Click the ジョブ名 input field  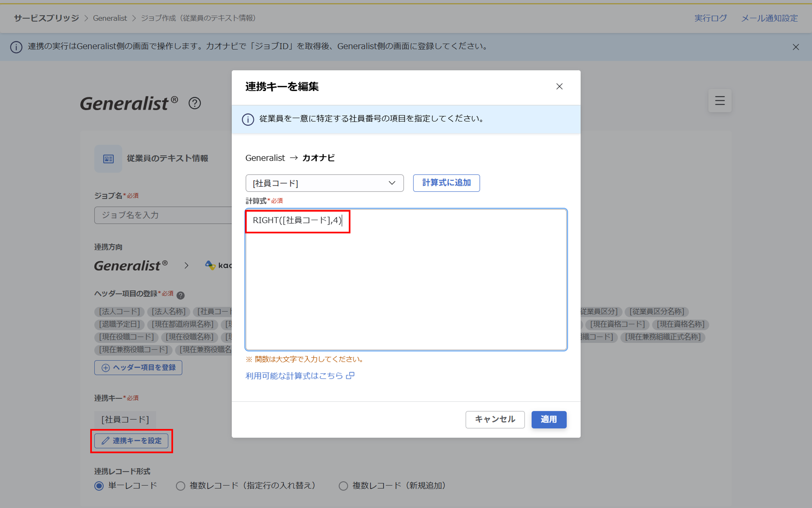tap(163, 215)
